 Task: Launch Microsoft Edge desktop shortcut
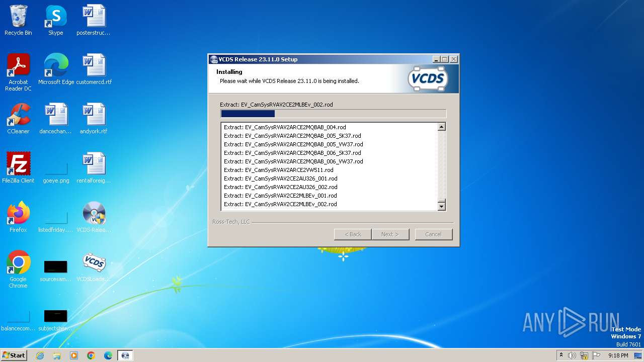56,69
